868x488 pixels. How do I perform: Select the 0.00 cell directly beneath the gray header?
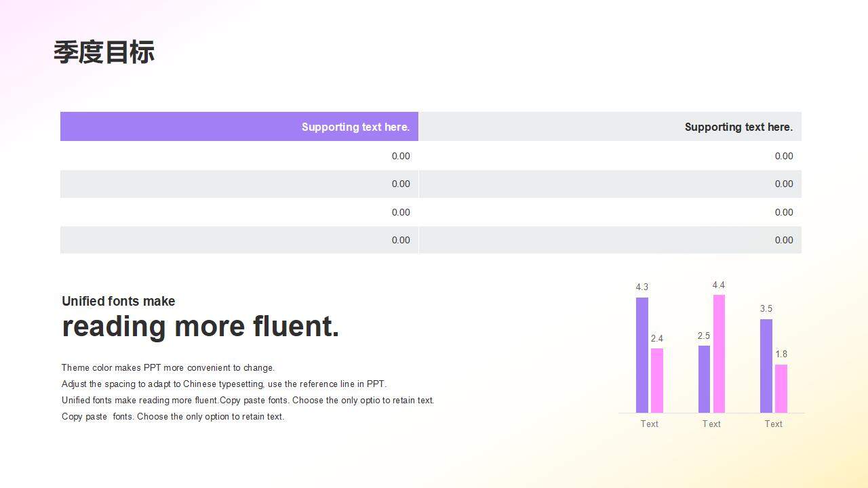(x=610, y=156)
